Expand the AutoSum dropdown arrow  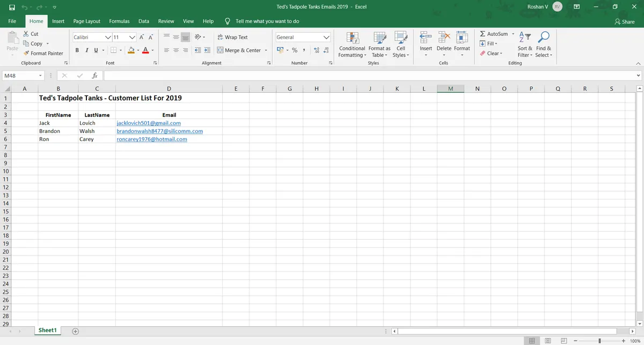(x=513, y=34)
